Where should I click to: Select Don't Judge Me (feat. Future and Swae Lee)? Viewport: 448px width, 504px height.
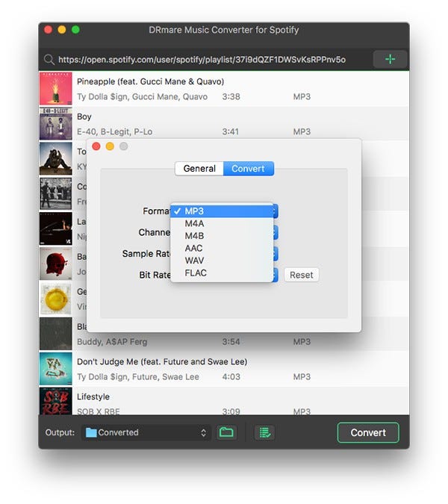tap(162, 361)
